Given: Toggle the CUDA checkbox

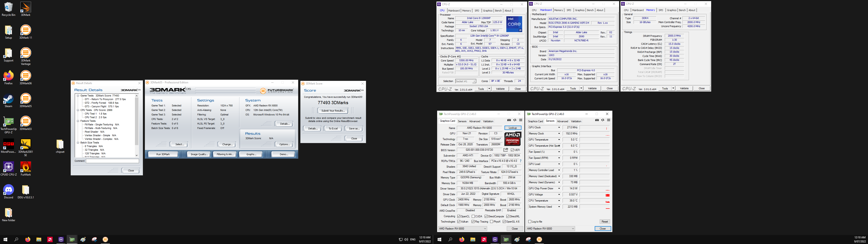Looking at the screenshot, I should [473, 216].
